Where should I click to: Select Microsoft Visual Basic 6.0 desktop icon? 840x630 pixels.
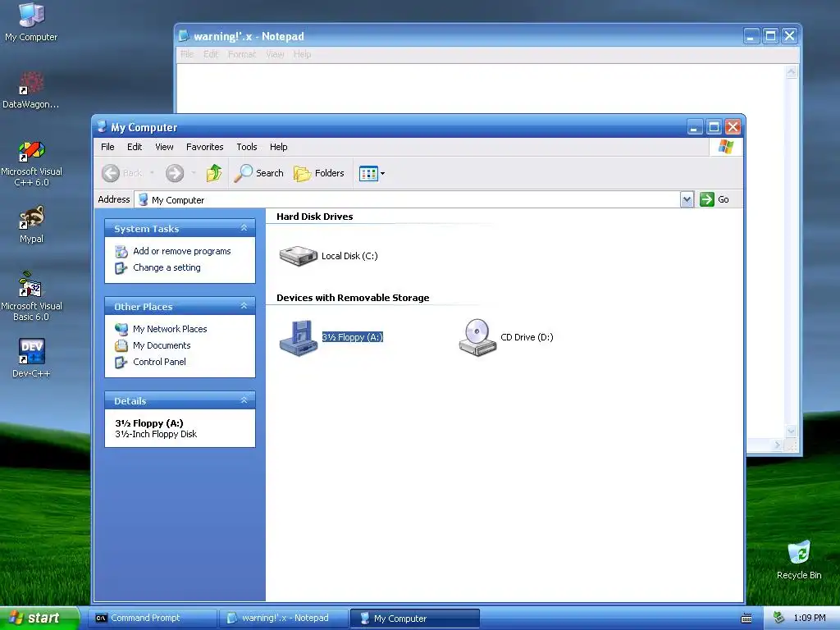(32, 296)
